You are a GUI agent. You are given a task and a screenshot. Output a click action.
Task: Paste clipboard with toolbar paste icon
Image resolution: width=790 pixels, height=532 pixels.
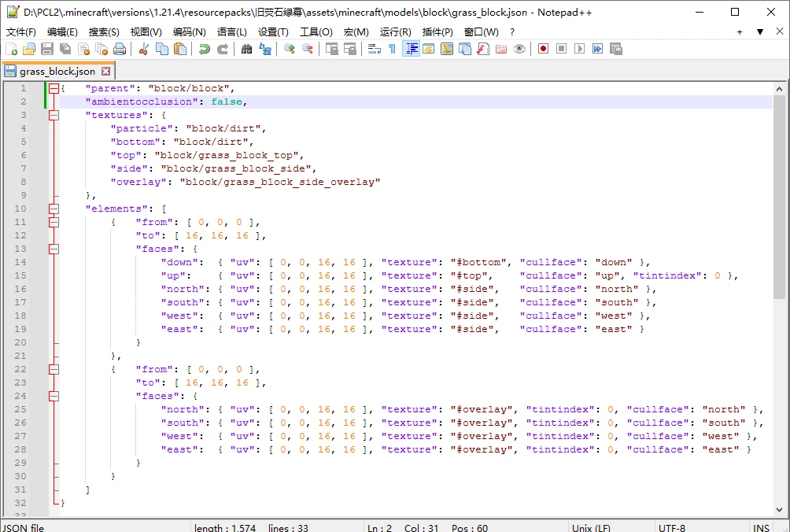[x=180, y=49]
